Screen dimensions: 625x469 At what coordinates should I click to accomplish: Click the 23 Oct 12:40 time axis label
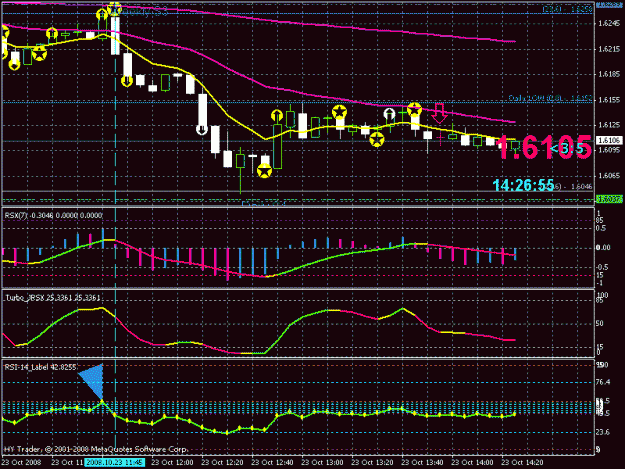coord(272,463)
